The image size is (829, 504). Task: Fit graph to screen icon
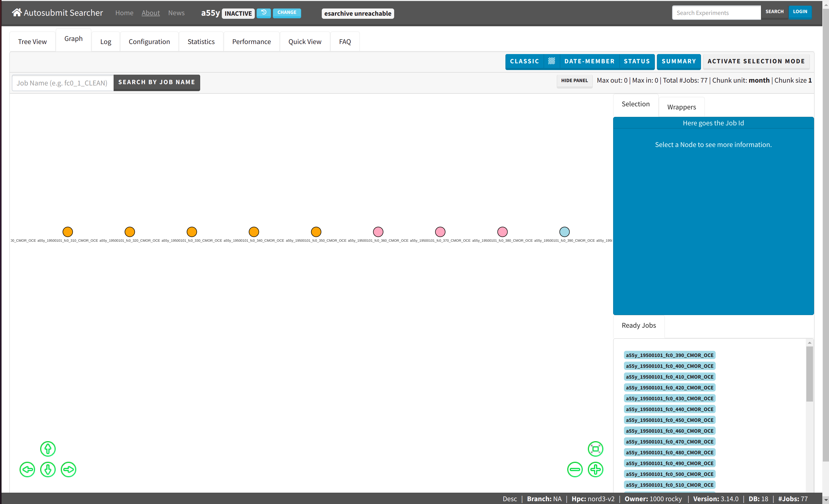point(596,448)
